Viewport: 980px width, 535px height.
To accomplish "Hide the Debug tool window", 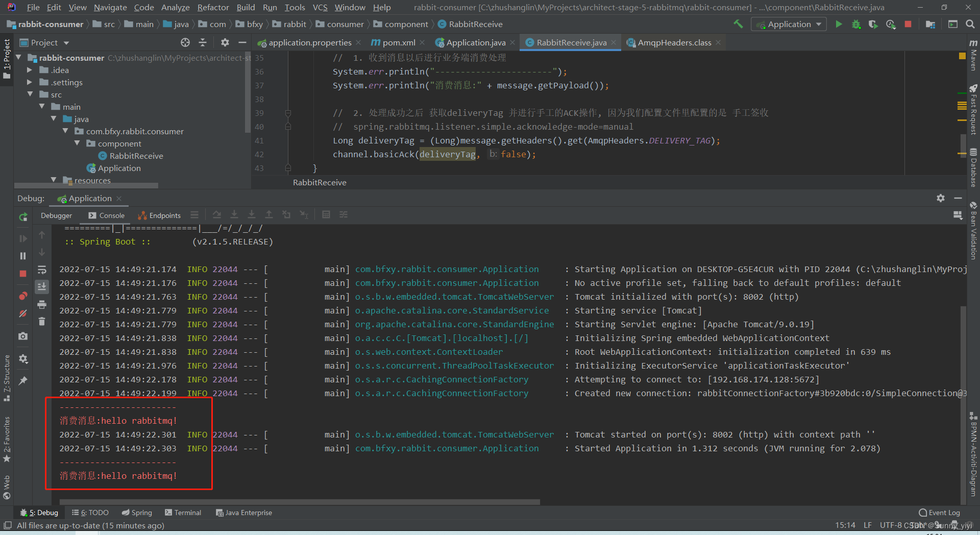I will [x=958, y=198].
